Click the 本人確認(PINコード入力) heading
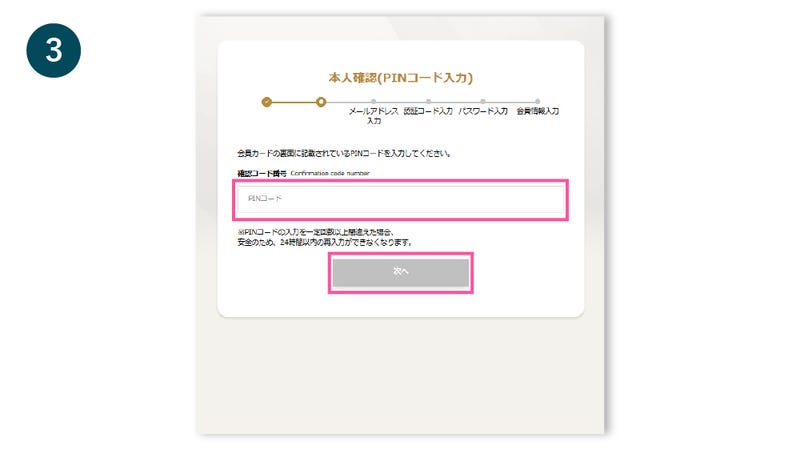The width and height of the screenshot is (800, 450). (401, 78)
